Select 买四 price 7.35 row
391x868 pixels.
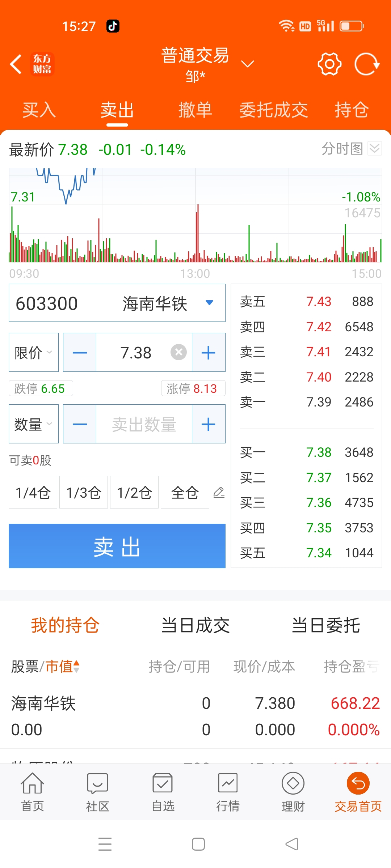click(306, 528)
